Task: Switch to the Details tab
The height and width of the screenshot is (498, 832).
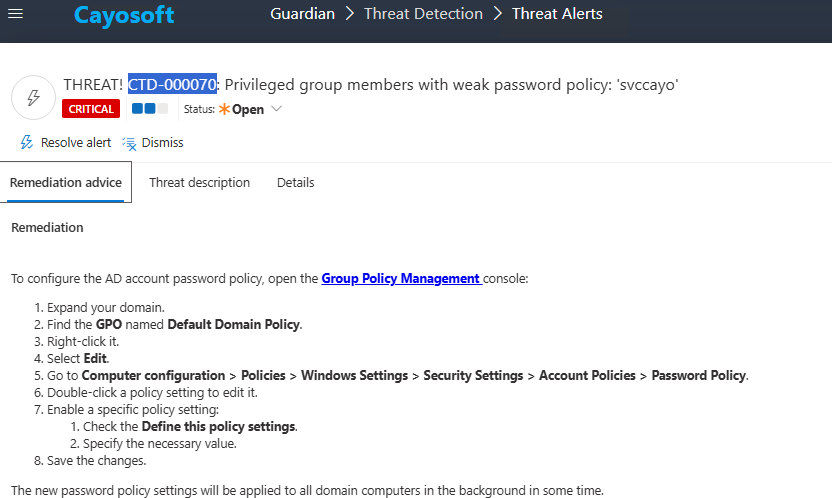Action: [x=295, y=183]
